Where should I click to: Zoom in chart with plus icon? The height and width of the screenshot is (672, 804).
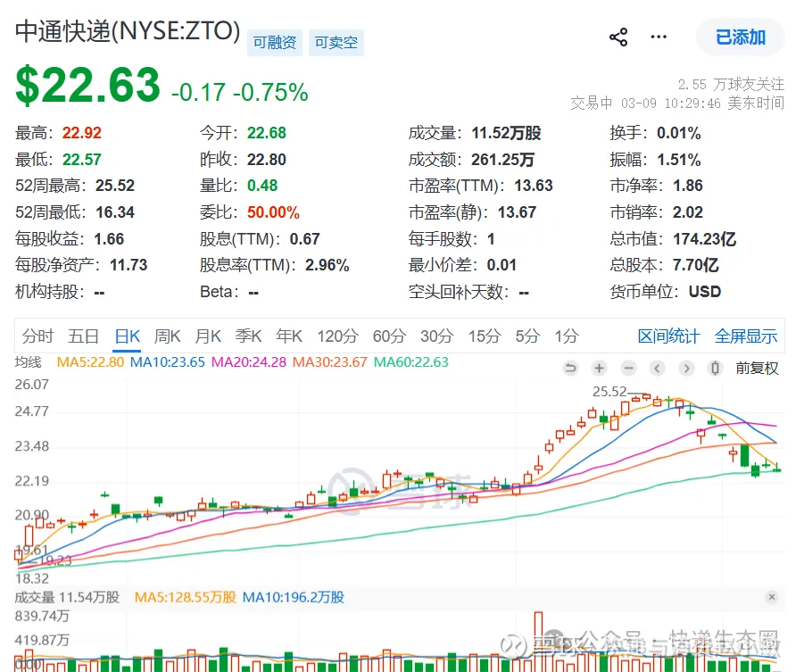(599, 368)
